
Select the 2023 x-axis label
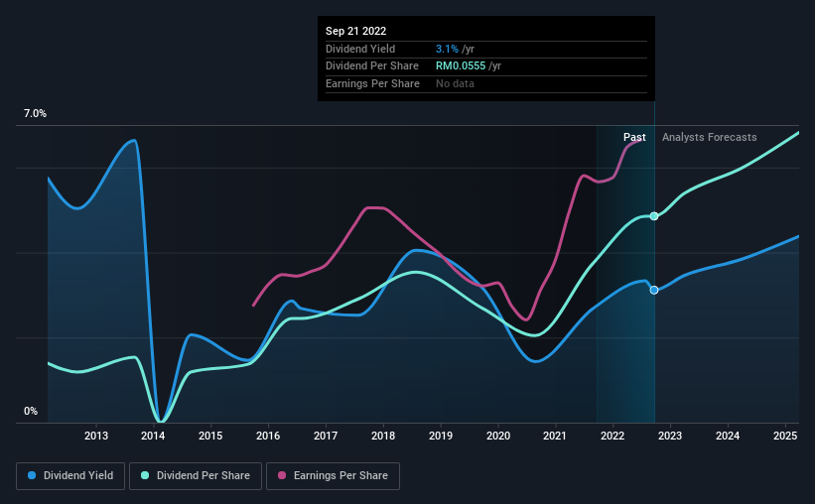point(670,436)
